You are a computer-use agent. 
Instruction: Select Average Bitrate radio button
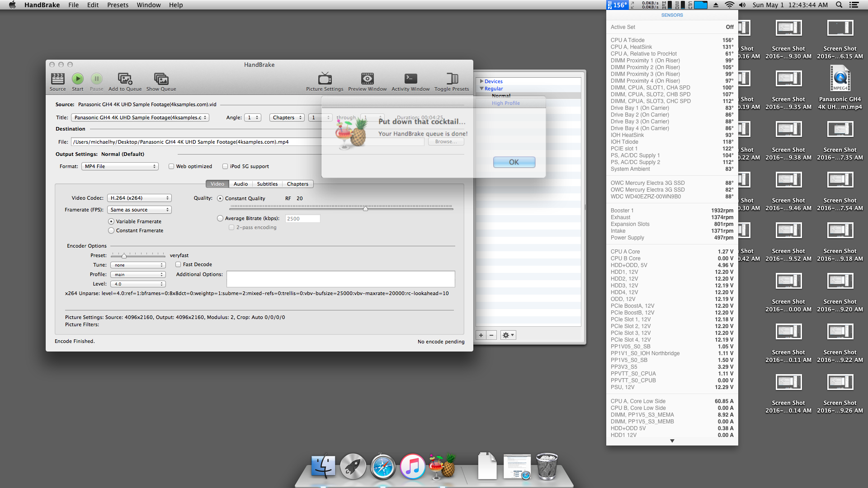pos(220,218)
